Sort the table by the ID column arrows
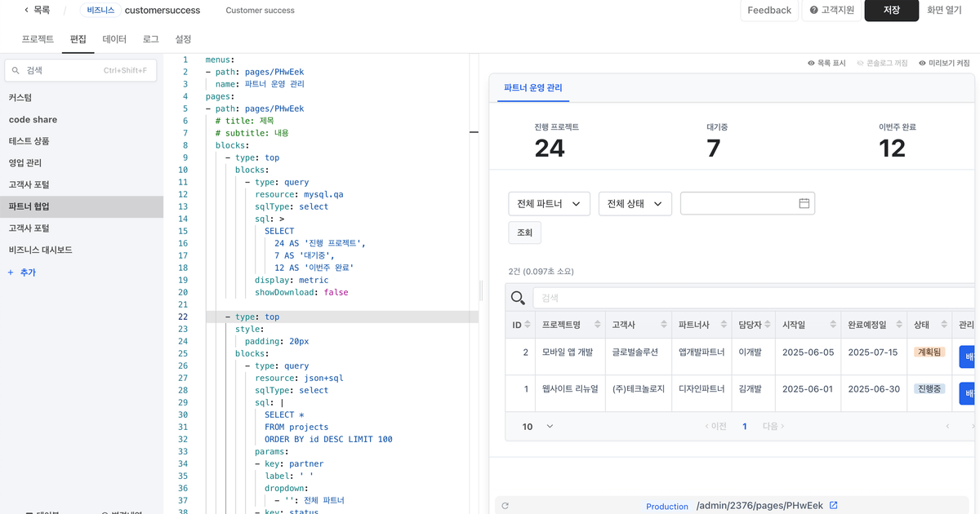The image size is (980, 514). (x=527, y=325)
